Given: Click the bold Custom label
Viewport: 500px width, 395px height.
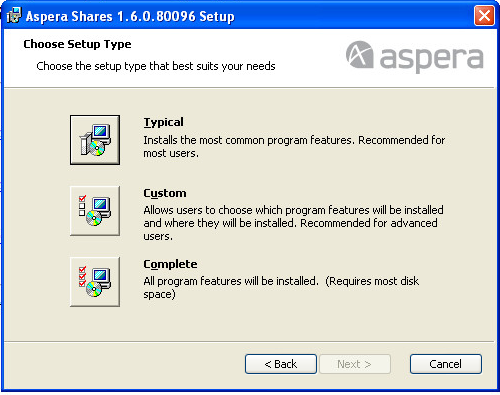Looking at the screenshot, I should tap(165, 193).
